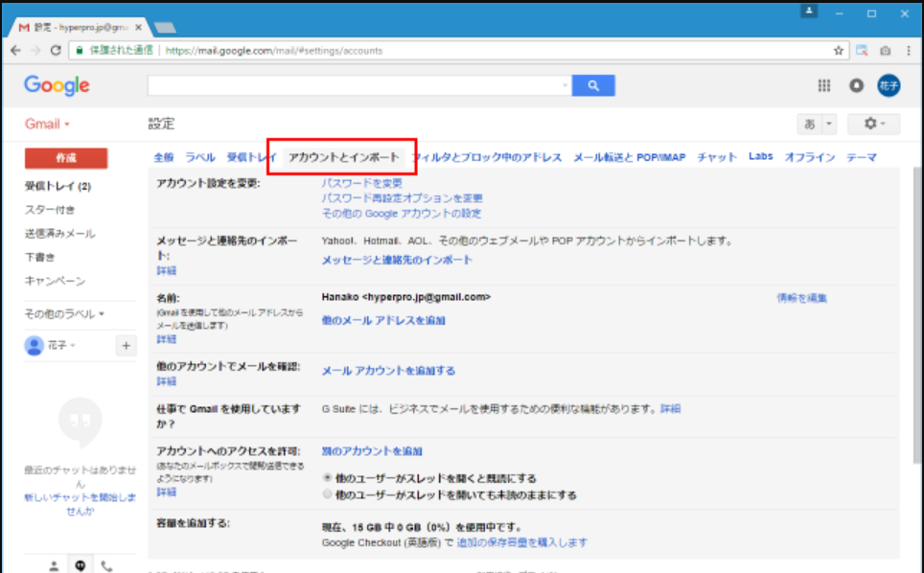Open the チャット settings tab
This screenshot has height=573, width=924.
point(717,157)
